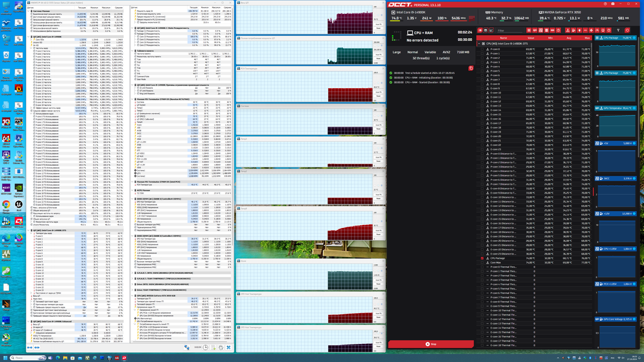The image size is (644, 362).
Task: Check the P-core 4 checkbox in OCCT
Action: click(482, 66)
